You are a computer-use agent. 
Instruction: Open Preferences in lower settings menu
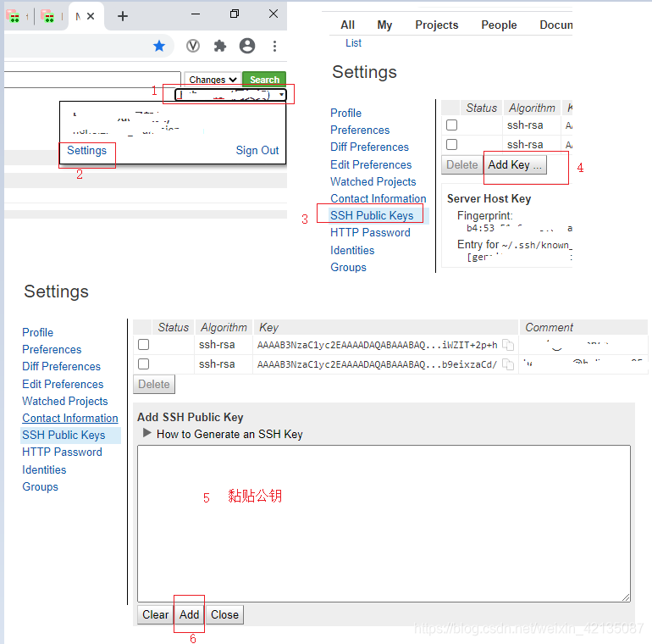click(52, 349)
